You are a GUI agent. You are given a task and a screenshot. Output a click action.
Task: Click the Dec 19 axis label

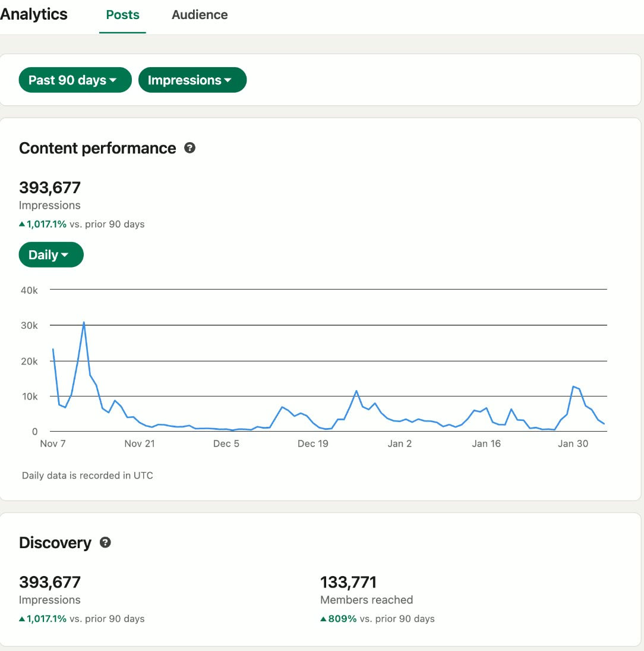(x=313, y=444)
